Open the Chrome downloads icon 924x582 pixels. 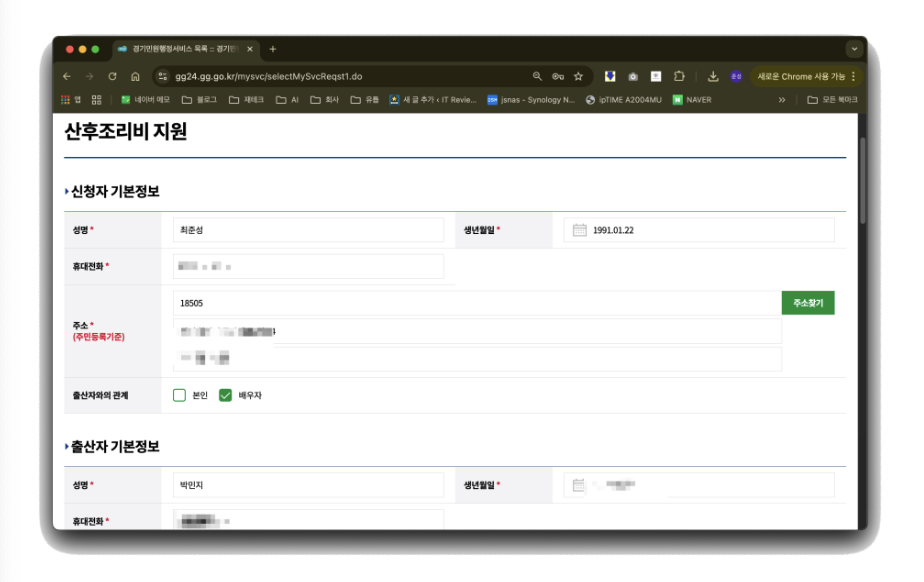pos(713,76)
